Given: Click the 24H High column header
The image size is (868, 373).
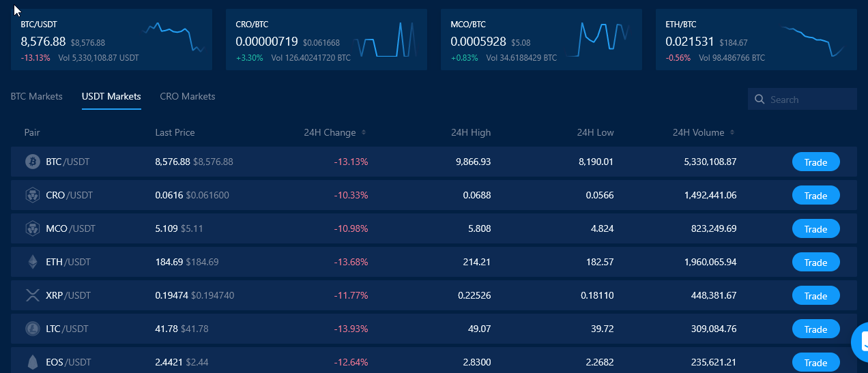Looking at the screenshot, I should [471, 132].
